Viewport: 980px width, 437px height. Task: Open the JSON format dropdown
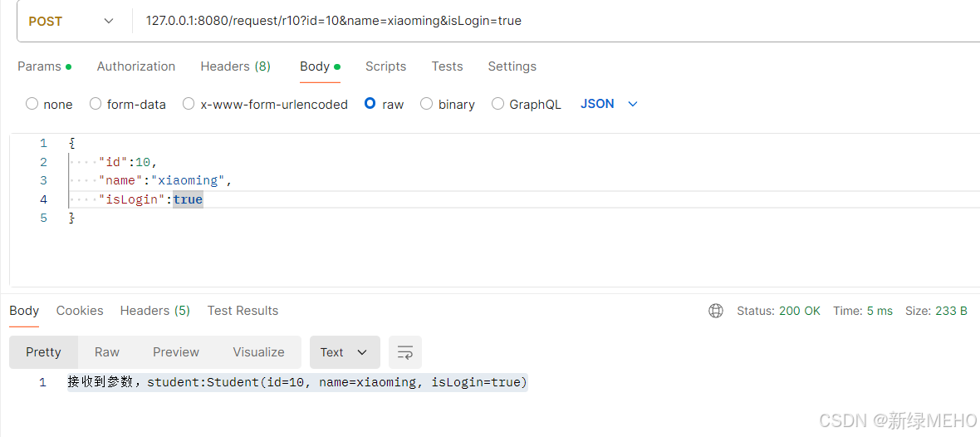coord(609,104)
